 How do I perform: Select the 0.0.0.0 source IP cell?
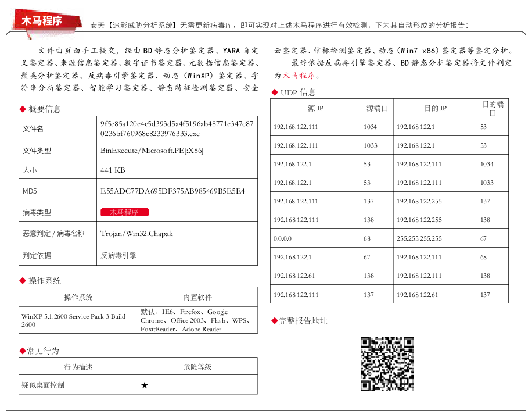(282, 239)
